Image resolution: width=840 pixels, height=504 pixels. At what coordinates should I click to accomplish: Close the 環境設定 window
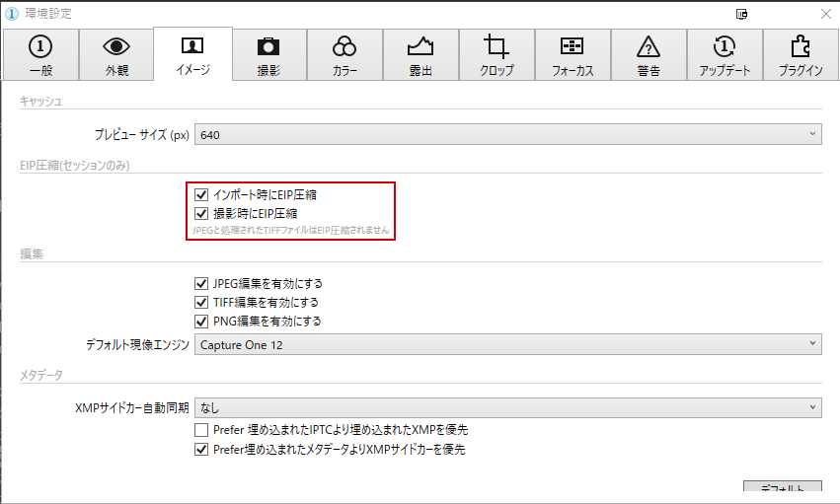click(825, 14)
